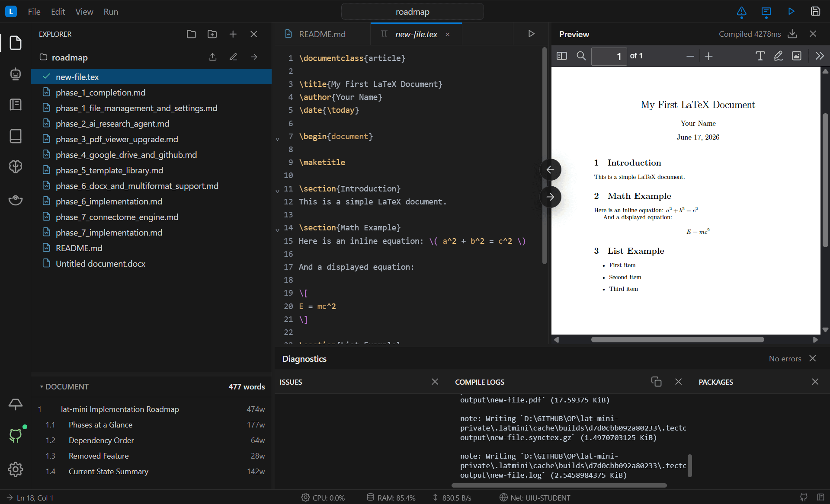
Task: Click the compile logs horizontal scrollbar
Action: click(559, 485)
